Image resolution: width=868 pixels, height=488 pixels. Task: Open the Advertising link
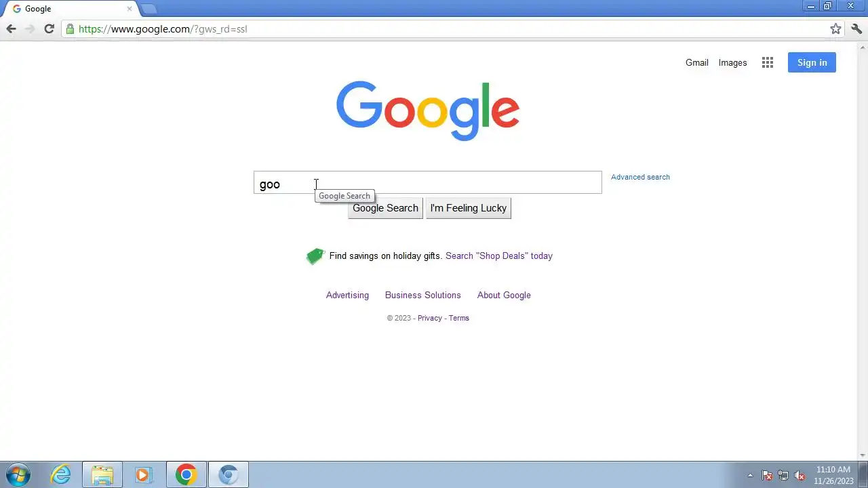pyautogui.click(x=347, y=295)
